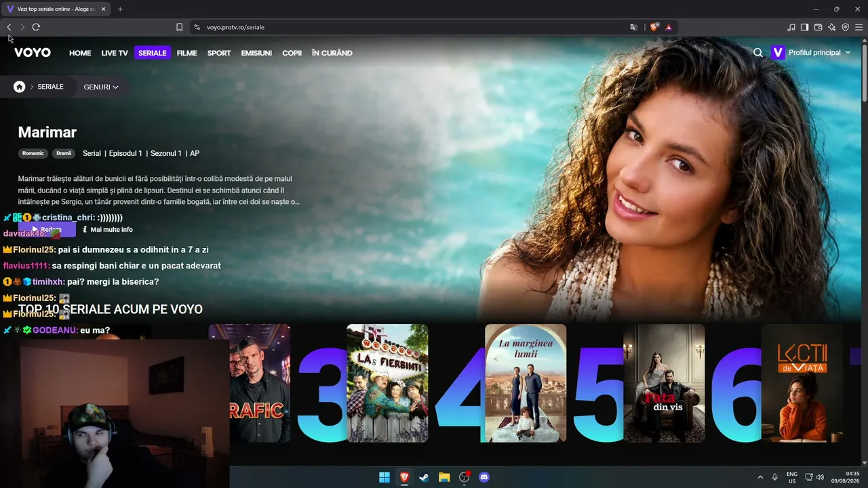Screen dimensions: 868x488
Task: Open the SPORT menu item
Action: (x=219, y=53)
